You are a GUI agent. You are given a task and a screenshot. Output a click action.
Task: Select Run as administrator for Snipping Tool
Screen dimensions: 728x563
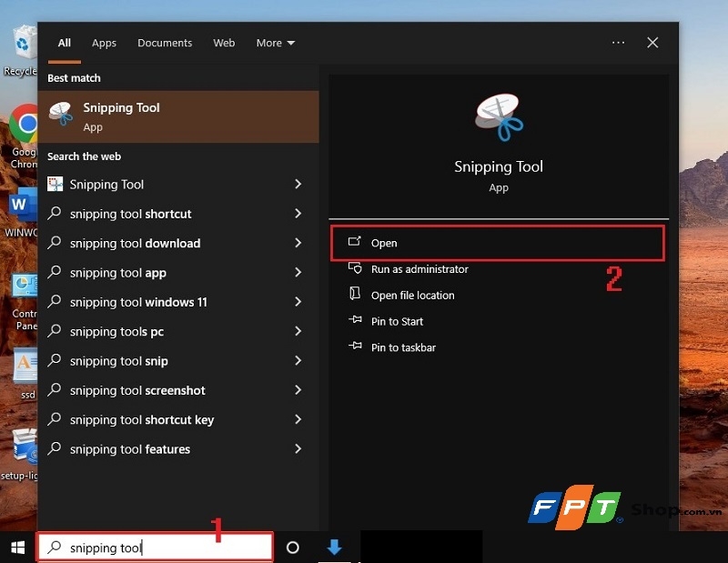tap(419, 268)
